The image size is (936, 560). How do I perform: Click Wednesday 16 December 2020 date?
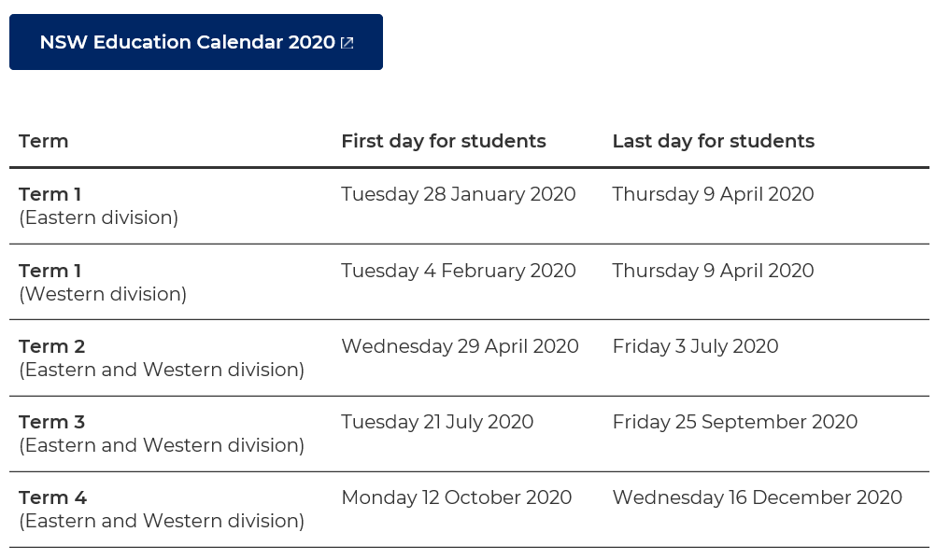point(757,497)
